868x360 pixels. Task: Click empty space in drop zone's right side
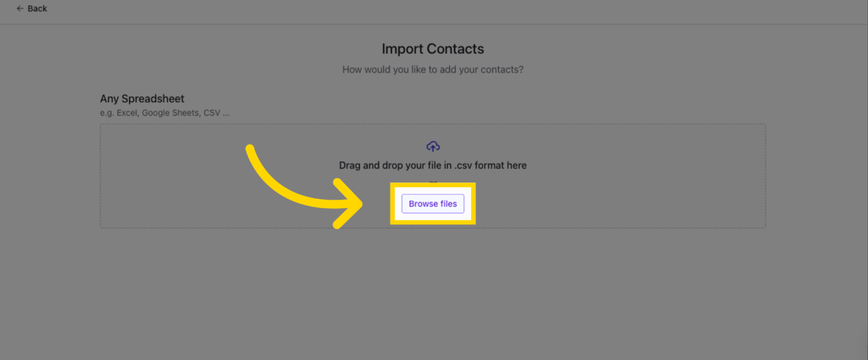point(645,176)
